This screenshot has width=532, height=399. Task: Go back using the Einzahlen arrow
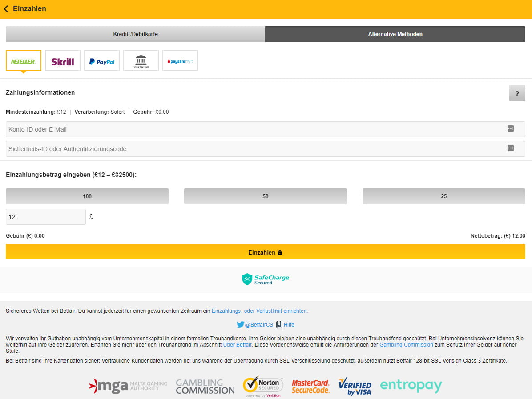pyautogui.click(x=6, y=9)
